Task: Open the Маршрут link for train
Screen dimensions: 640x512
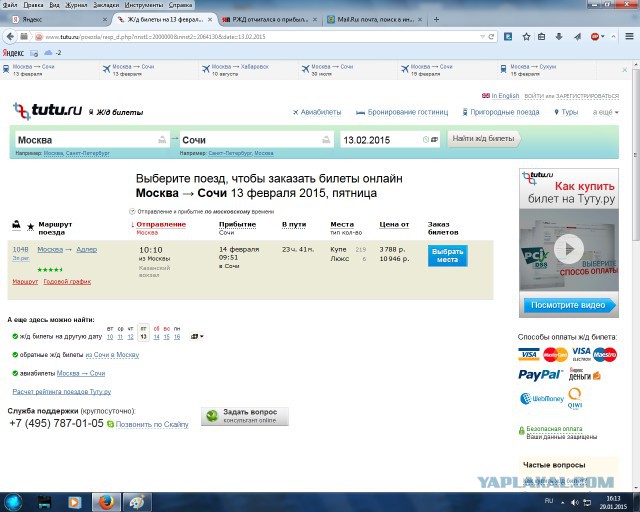Action: click(25, 281)
